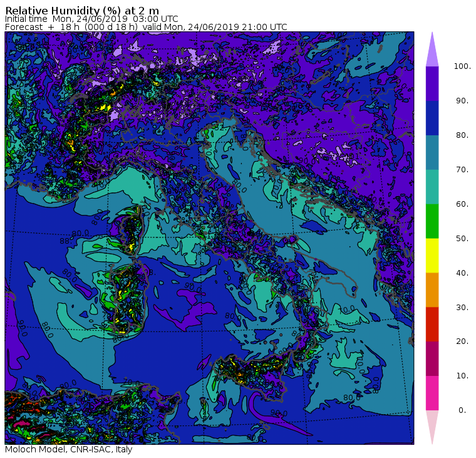Select the red 20–30 legend band
Screen dimensions: 476x458
click(x=432, y=325)
